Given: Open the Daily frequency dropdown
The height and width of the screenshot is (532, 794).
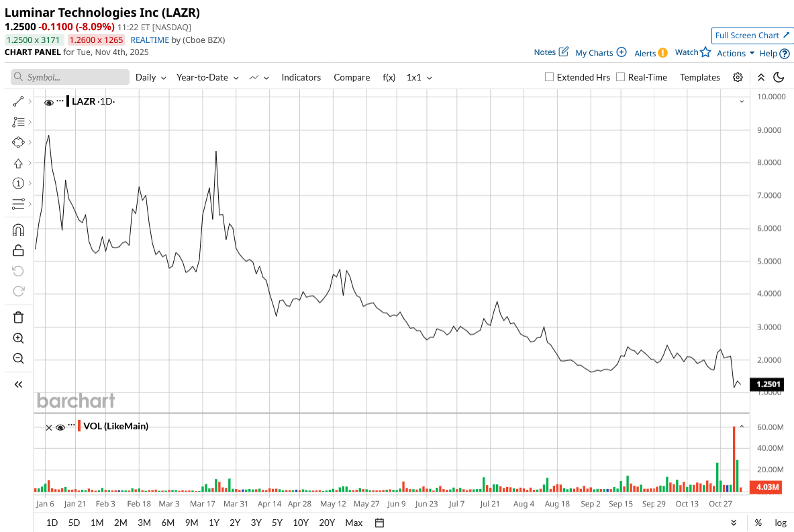Looking at the screenshot, I should pyautogui.click(x=150, y=77).
